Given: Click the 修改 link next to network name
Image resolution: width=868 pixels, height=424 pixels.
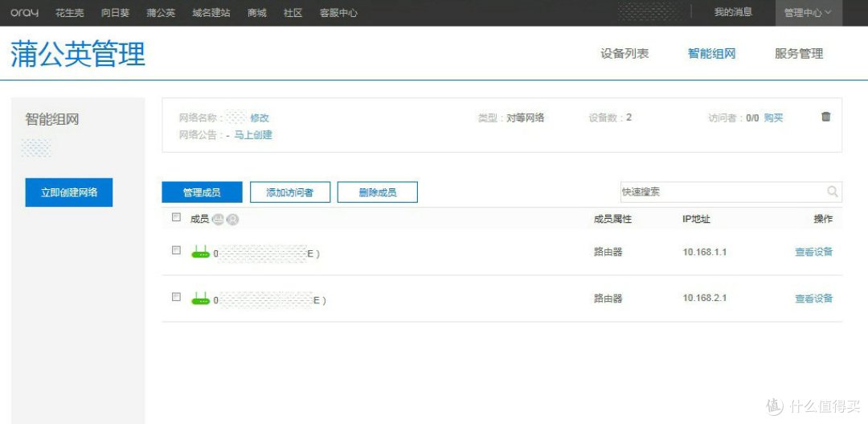Looking at the screenshot, I should coord(260,118).
